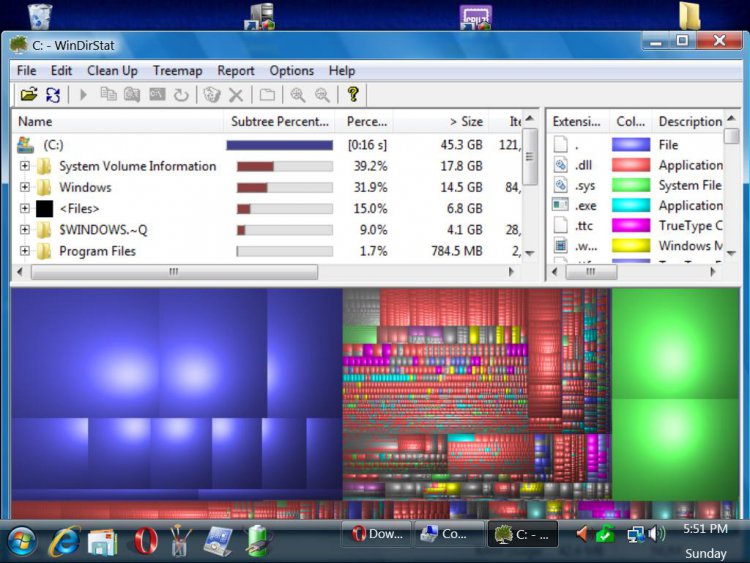The image size is (750, 563).
Task: Click the 5:51 PM taskbar clock
Action: [706, 529]
